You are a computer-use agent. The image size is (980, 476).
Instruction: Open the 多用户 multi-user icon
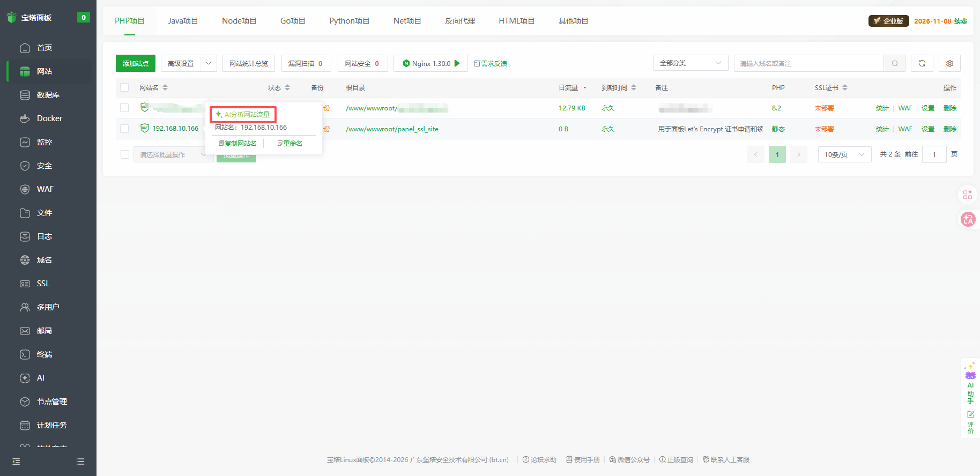25,307
